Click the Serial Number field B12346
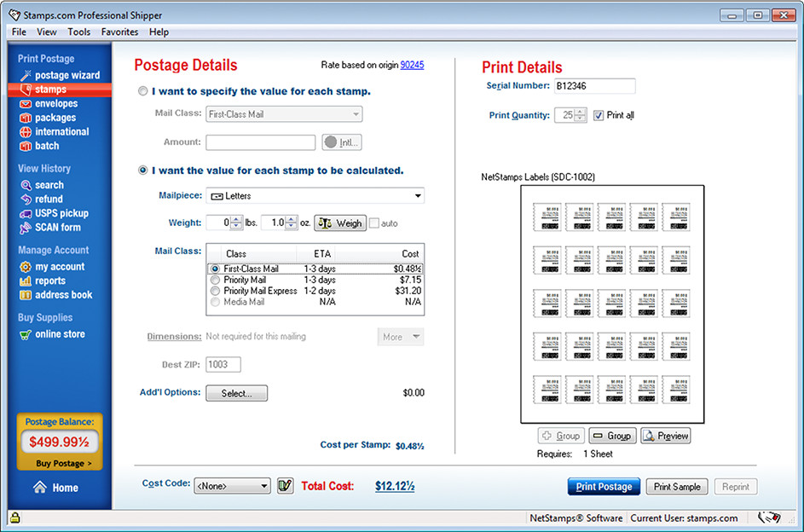The image size is (804, 532). (595, 85)
